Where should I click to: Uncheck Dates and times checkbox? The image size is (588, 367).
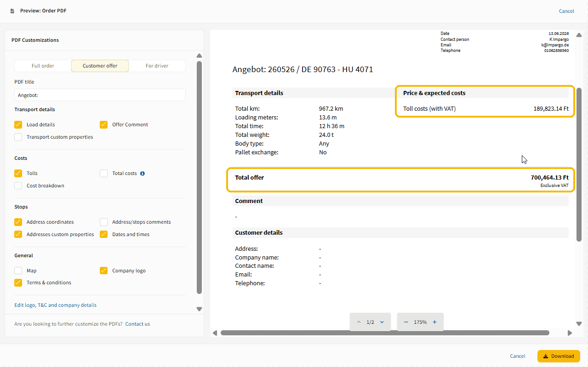coord(103,234)
